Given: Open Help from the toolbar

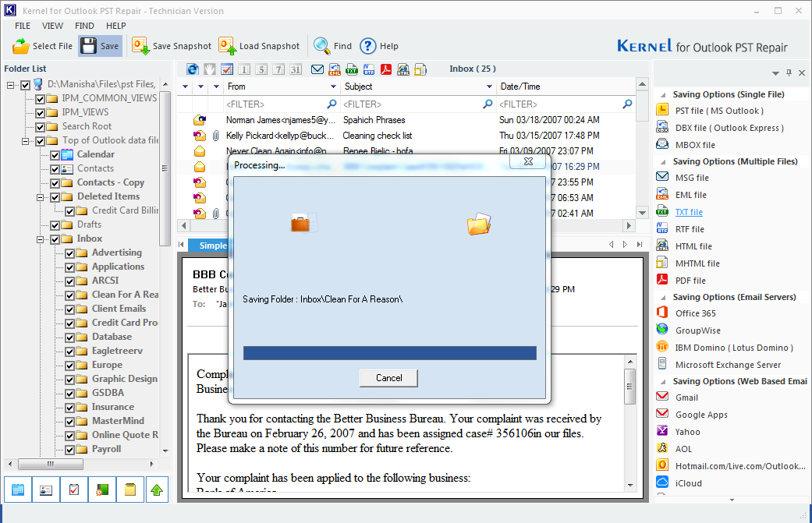Looking at the screenshot, I should (379, 46).
